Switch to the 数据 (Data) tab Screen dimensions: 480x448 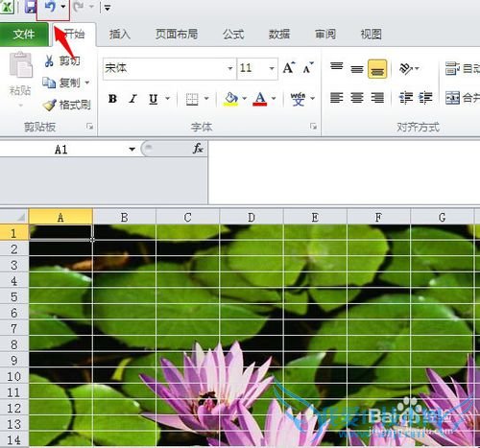[279, 34]
